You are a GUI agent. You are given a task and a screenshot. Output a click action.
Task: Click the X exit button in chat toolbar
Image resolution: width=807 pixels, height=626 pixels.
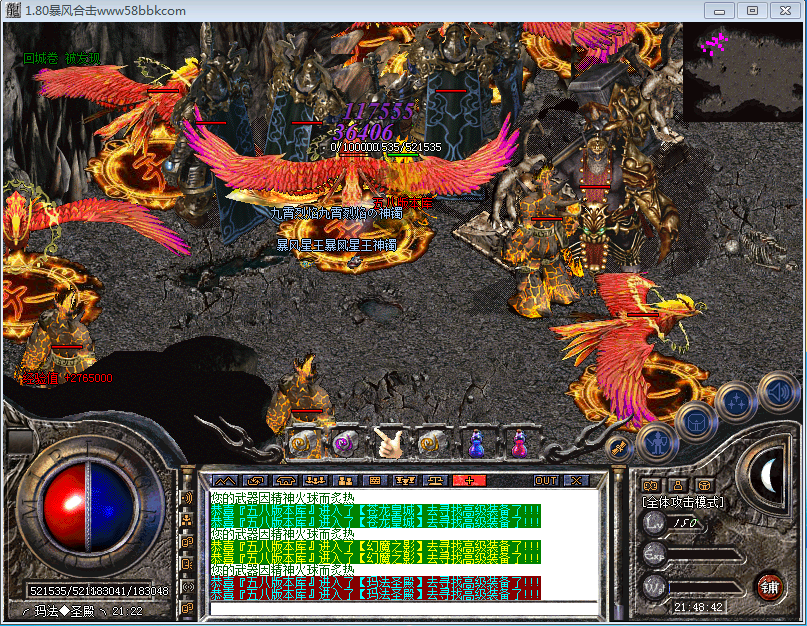pyautogui.click(x=576, y=481)
